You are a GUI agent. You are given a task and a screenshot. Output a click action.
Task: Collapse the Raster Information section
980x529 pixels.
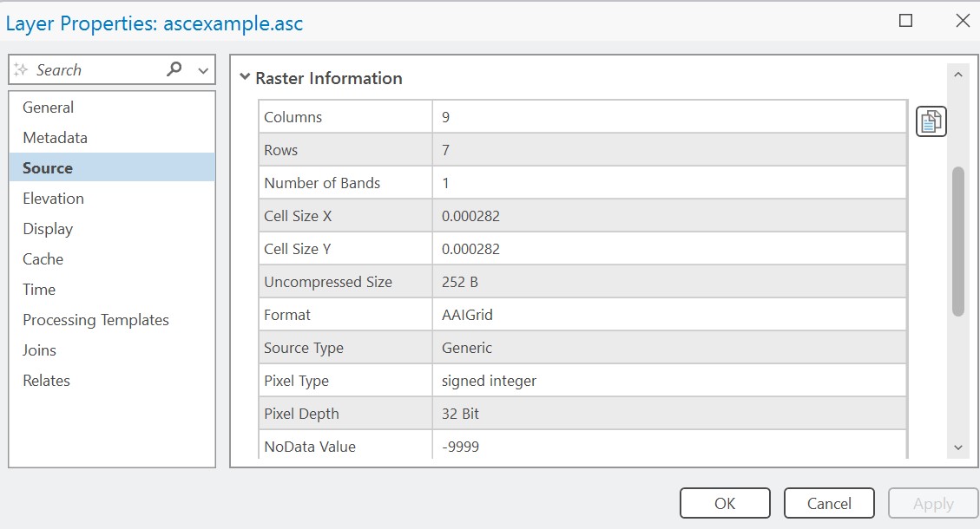245,78
